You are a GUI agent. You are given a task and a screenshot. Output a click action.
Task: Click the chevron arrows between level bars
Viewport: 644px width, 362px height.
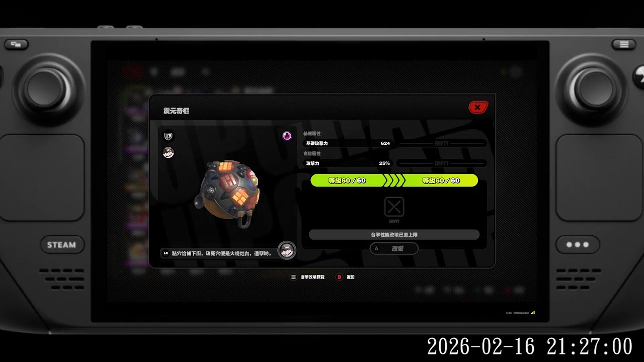(394, 180)
